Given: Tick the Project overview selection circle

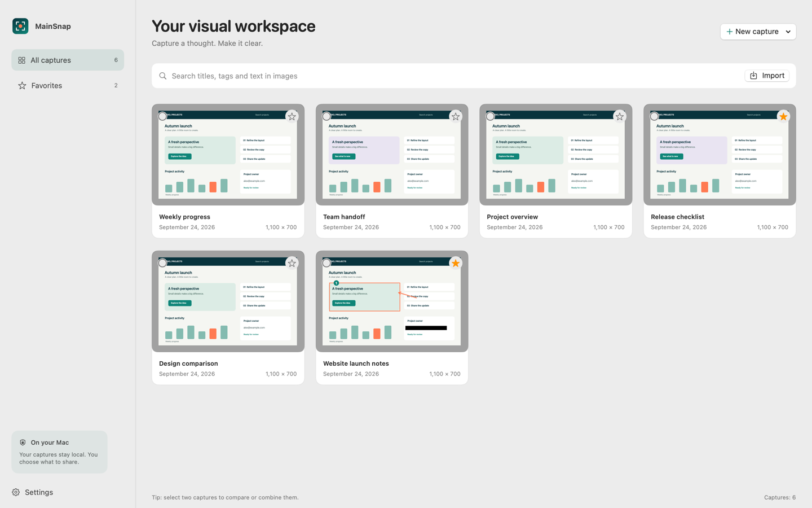Looking at the screenshot, I should [x=491, y=116].
